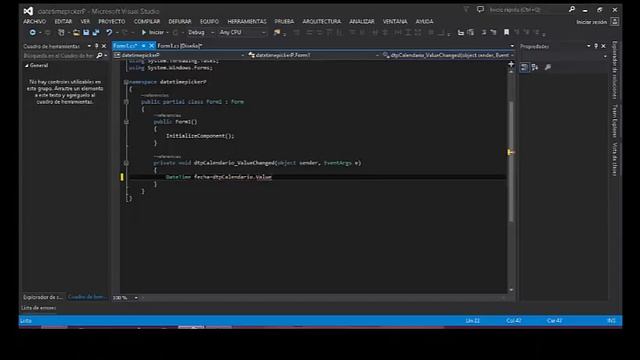Collapse the General toolbox group
The image size is (640, 360).
(27, 66)
